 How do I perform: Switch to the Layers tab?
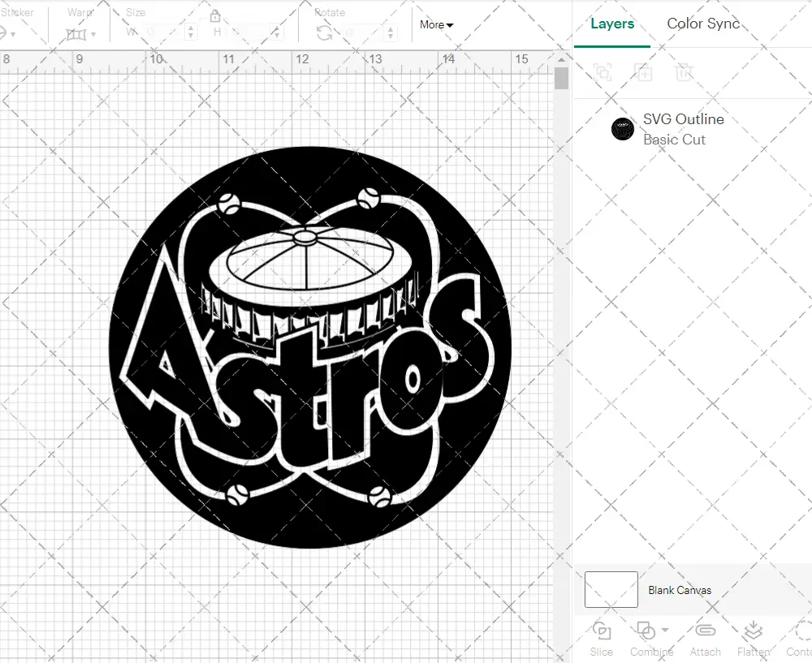click(x=612, y=24)
